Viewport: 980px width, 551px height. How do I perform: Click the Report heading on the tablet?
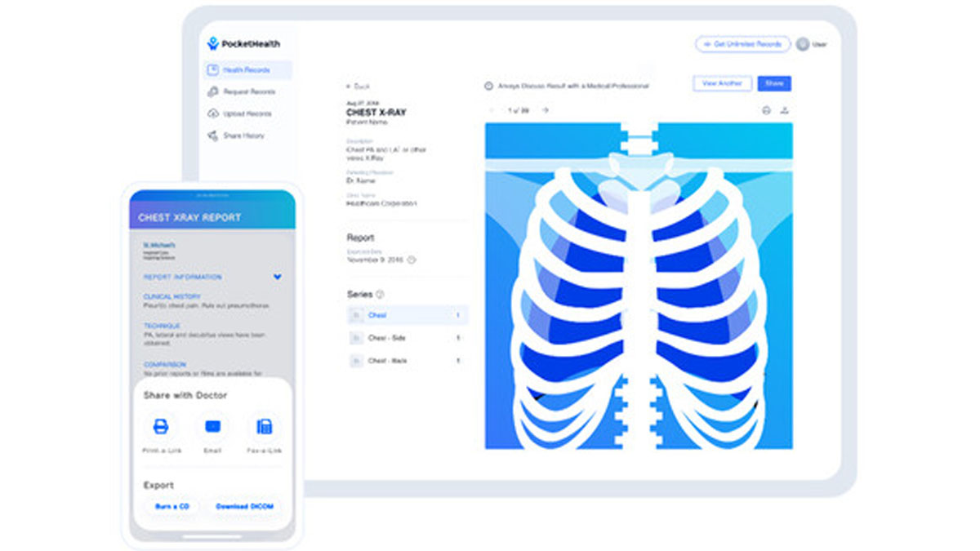(360, 238)
